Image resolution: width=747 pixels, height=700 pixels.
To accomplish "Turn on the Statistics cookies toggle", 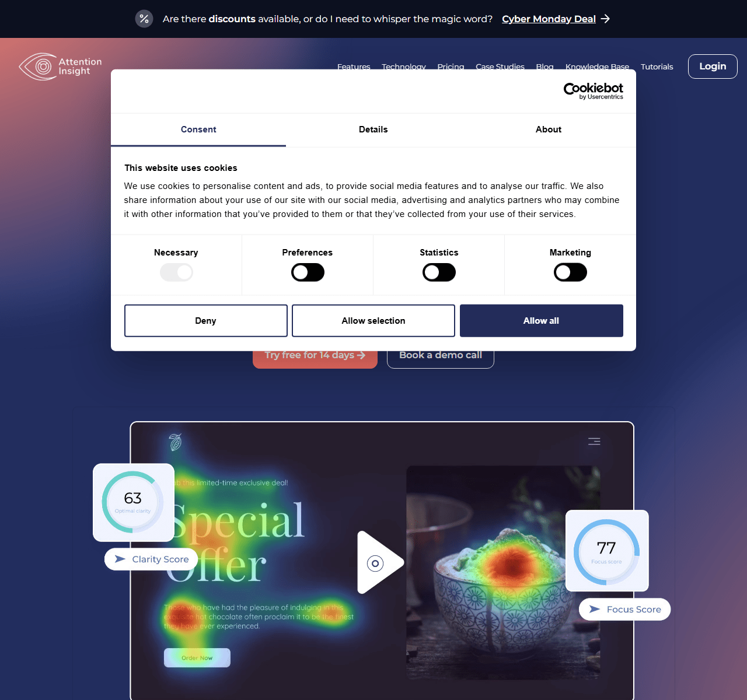I will pos(439,272).
